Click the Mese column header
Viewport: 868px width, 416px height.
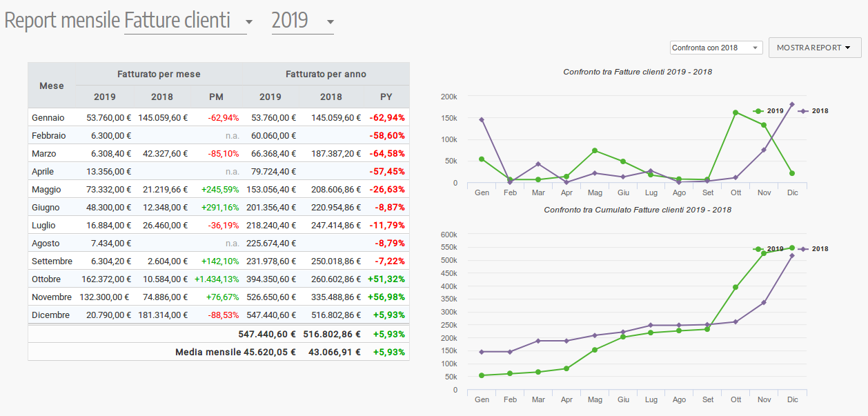51,86
